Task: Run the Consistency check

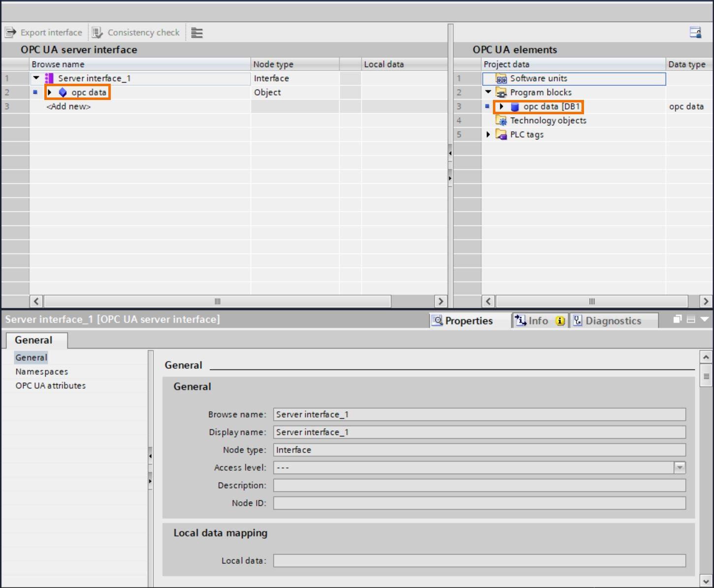Action: (x=136, y=33)
